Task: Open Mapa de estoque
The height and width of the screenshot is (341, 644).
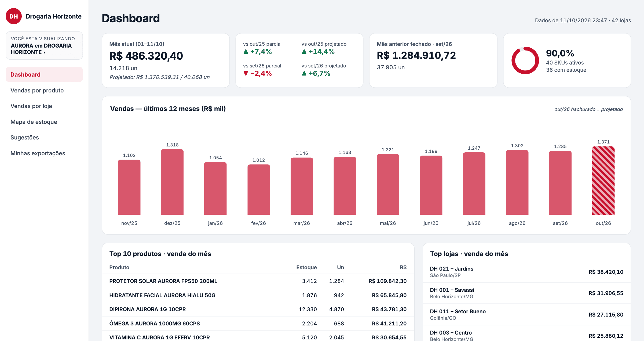Action: 44,122
